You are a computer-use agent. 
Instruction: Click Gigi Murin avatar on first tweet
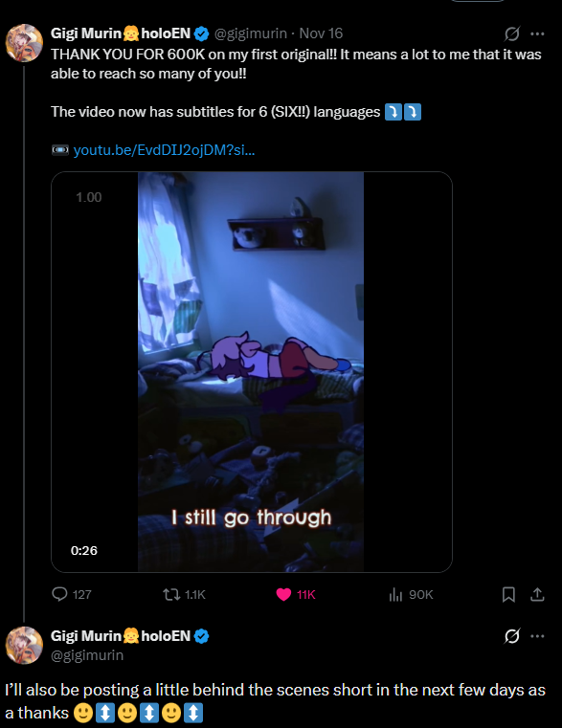click(24, 43)
